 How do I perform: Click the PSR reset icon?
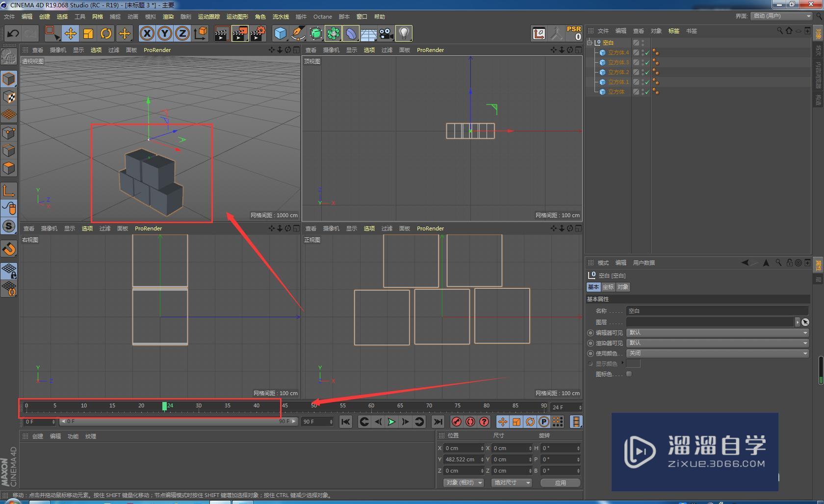(573, 33)
